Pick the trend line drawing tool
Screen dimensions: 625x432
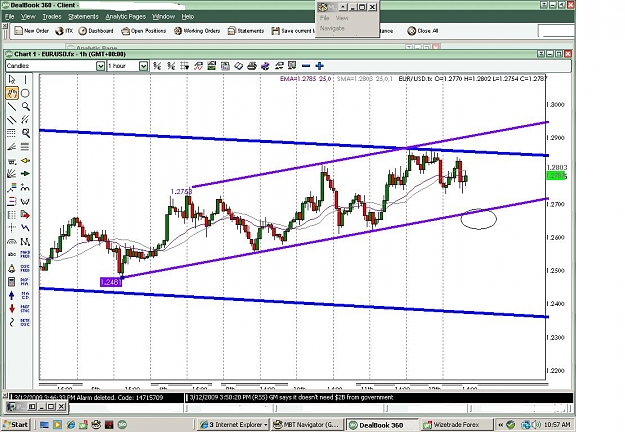[x=12, y=106]
